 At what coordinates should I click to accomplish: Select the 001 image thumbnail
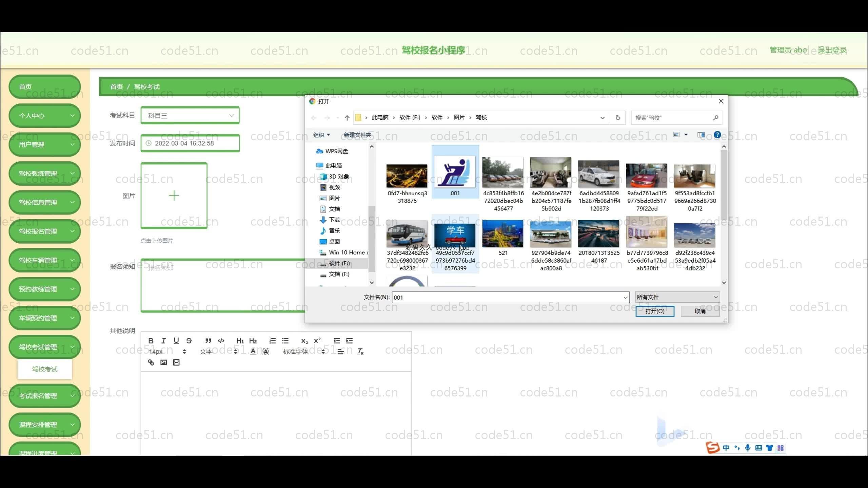click(455, 172)
